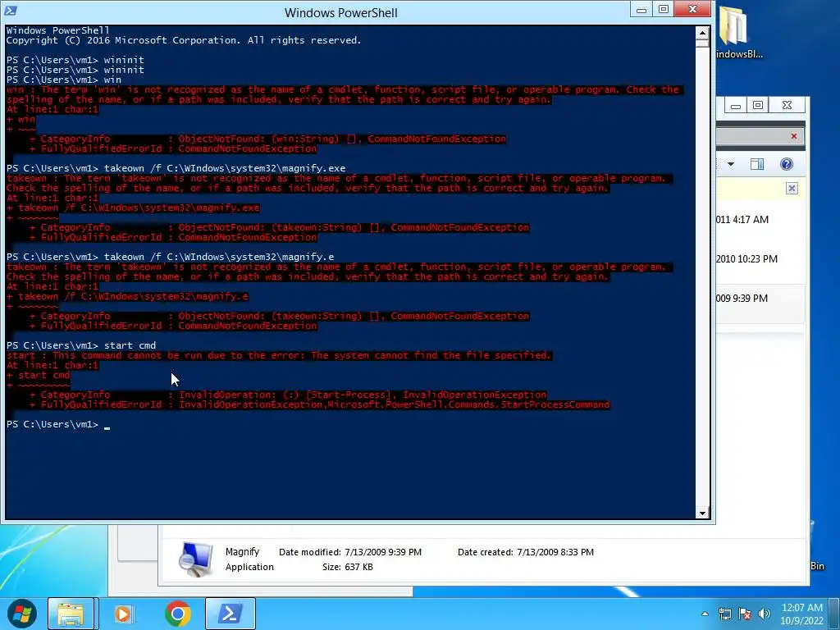
Task: Click the PowerShell icon in title bar
Action: (x=11, y=10)
